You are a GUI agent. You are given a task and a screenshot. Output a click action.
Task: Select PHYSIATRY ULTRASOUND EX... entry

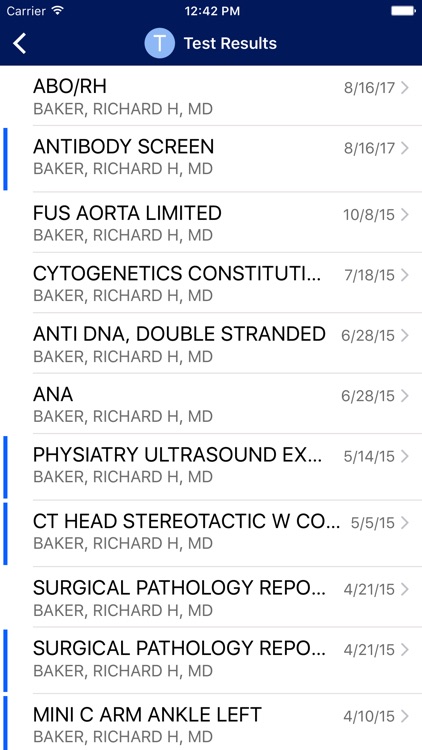click(x=211, y=467)
